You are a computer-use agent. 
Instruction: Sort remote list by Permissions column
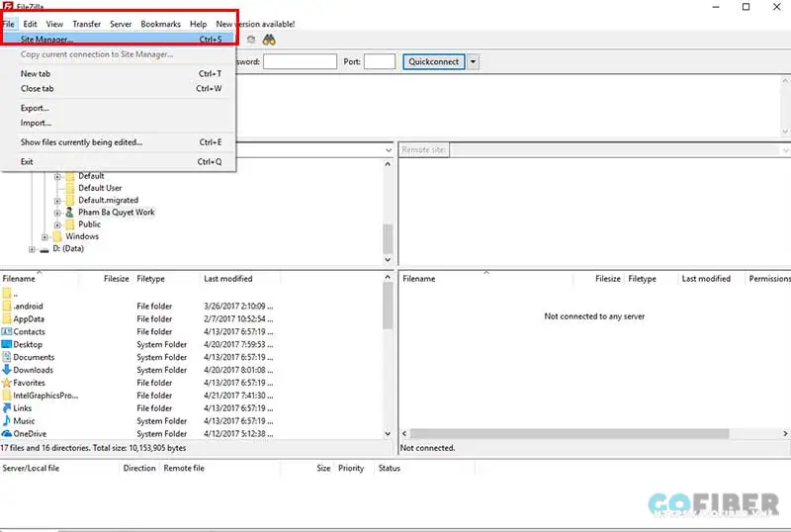769,279
